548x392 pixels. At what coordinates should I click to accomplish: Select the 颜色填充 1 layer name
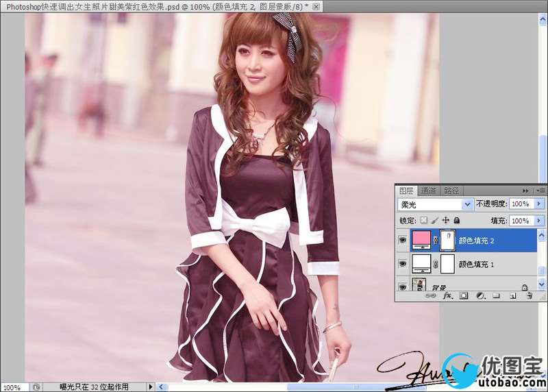476,265
